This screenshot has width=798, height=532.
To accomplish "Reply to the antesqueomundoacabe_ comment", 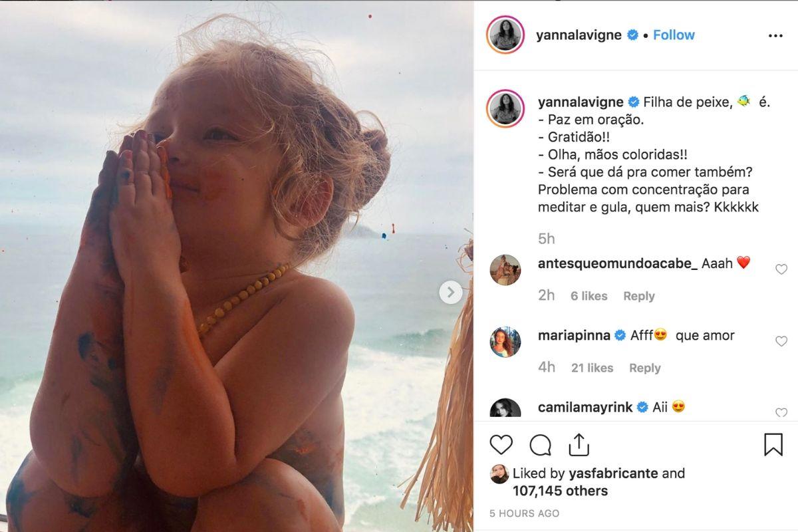I will (x=638, y=296).
